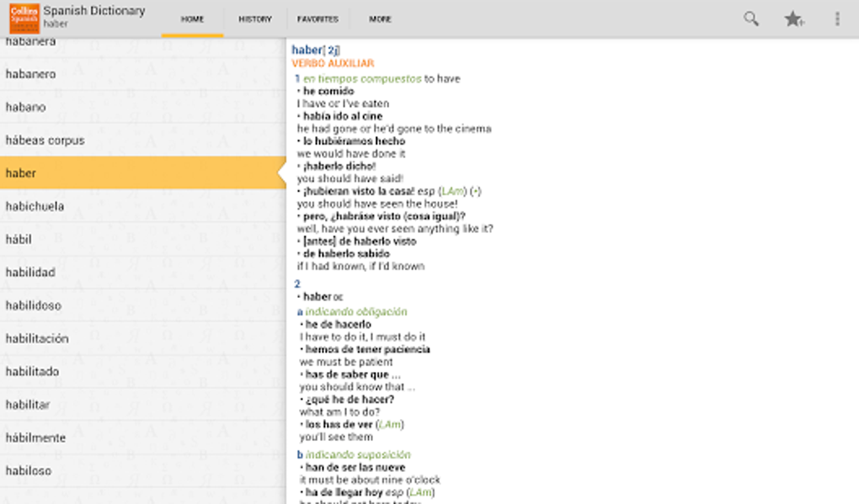Switch to the Home tab
859x504 pixels.
193,19
